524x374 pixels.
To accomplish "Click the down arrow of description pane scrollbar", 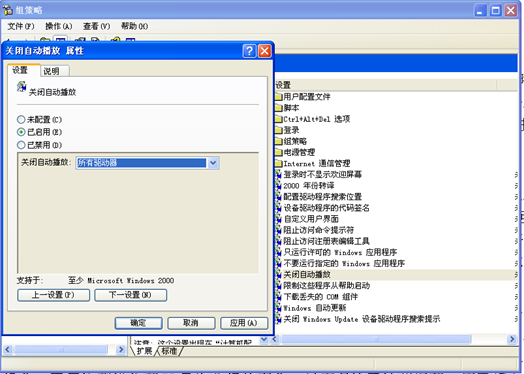I will click(264, 340).
